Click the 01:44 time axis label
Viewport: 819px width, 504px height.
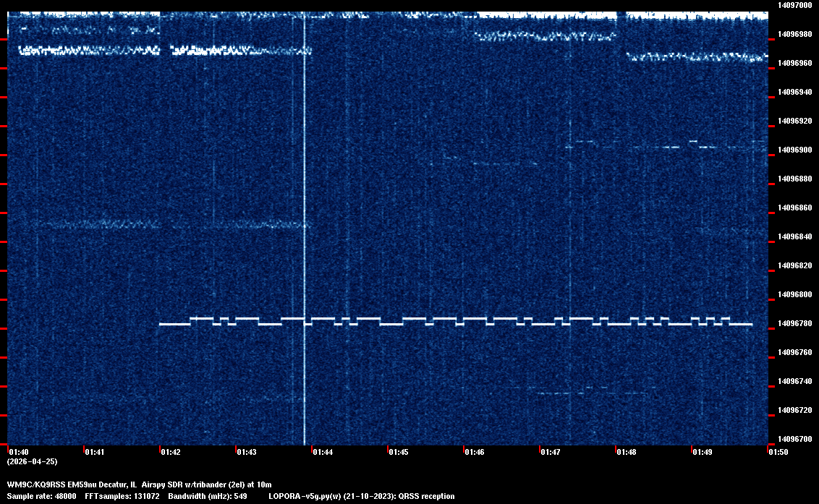(x=323, y=452)
